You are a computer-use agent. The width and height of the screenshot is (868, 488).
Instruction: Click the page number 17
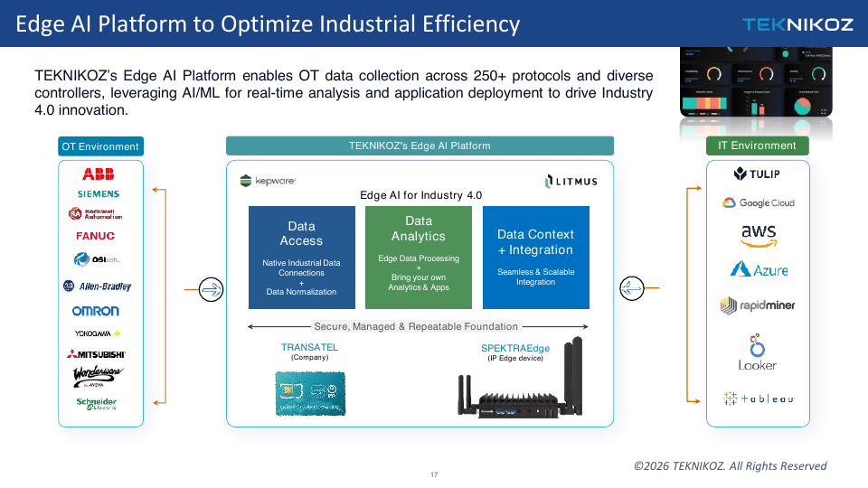pos(434,474)
